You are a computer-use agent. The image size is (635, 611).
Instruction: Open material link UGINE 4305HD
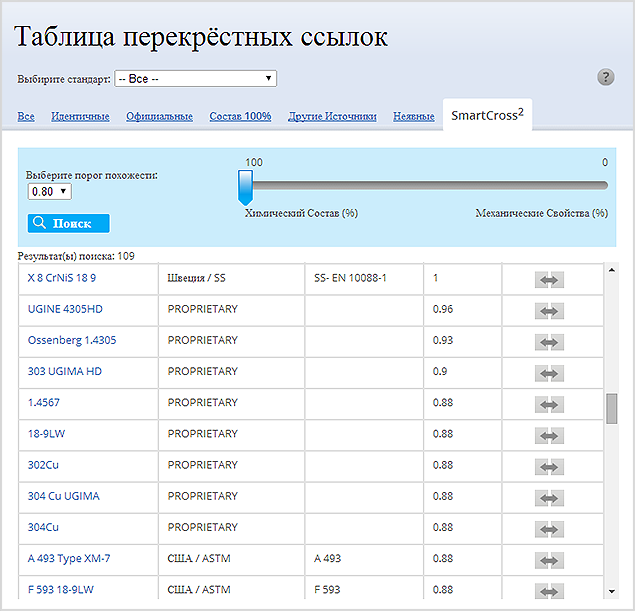coord(65,309)
